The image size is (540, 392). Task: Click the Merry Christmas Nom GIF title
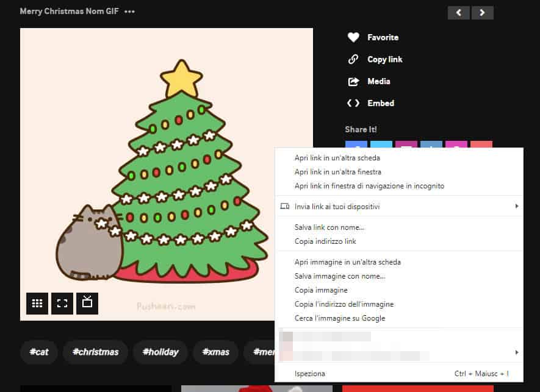(x=69, y=12)
